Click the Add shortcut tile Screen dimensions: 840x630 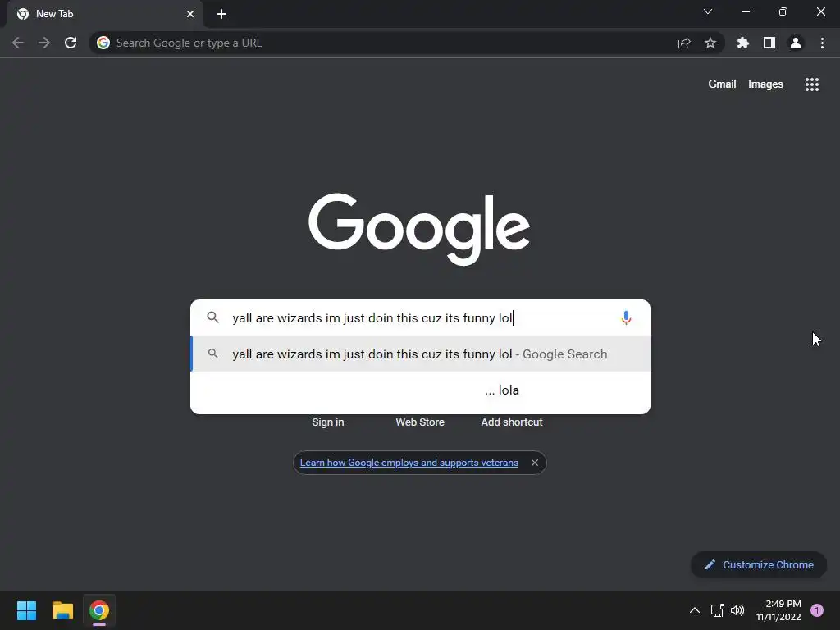click(x=512, y=422)
